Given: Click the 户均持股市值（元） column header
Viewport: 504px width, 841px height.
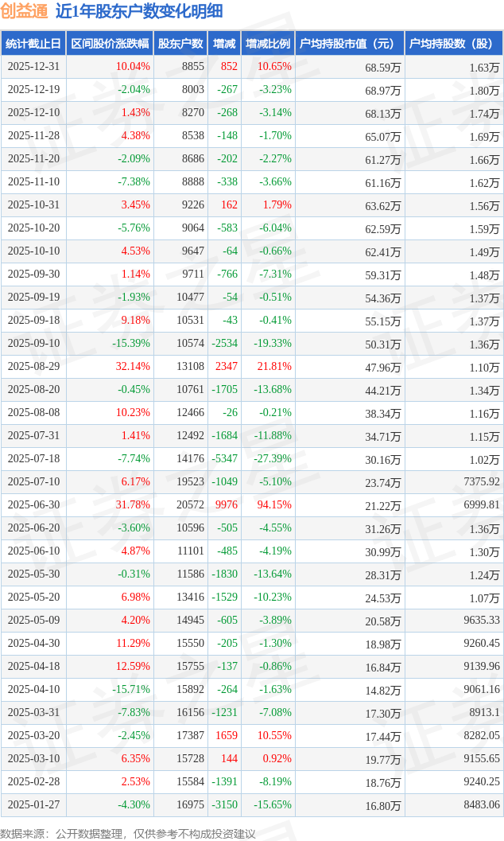Looking at the screenshot, I should [x=350, y=44].
